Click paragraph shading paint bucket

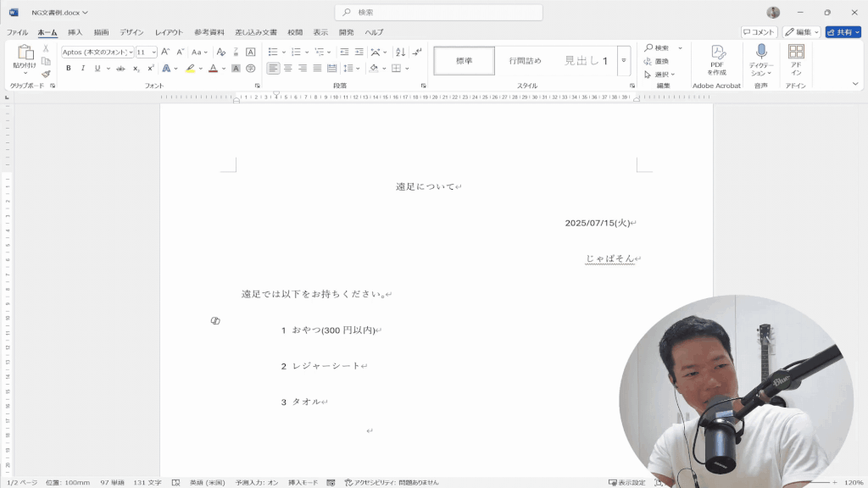tap(374, 69)
